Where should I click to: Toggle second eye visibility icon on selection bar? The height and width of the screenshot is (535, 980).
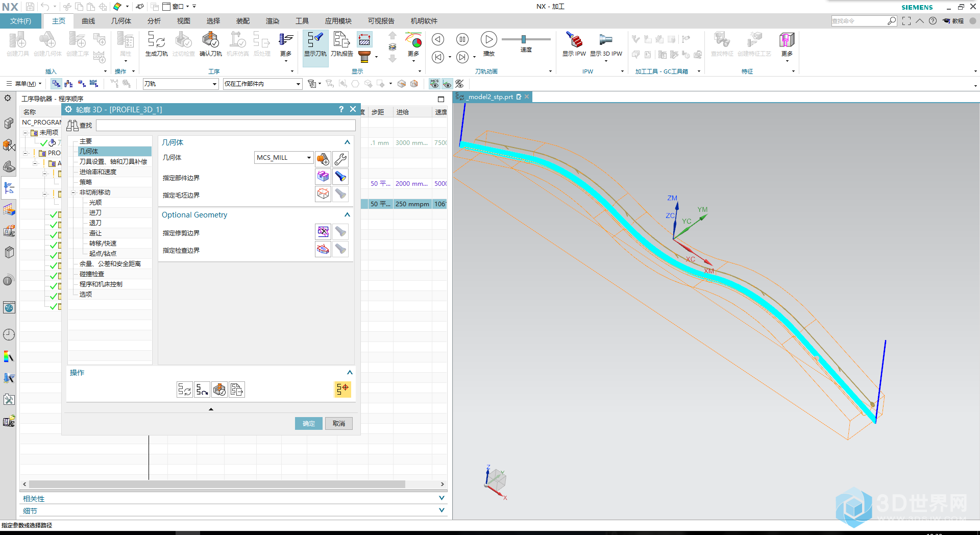[447, 84]
